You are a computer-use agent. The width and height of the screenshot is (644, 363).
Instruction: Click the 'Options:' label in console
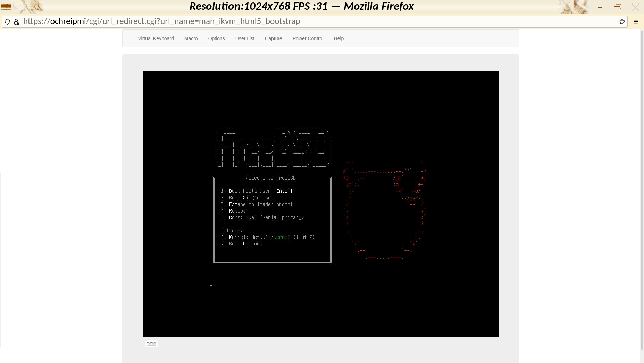(x=232, y=231)
